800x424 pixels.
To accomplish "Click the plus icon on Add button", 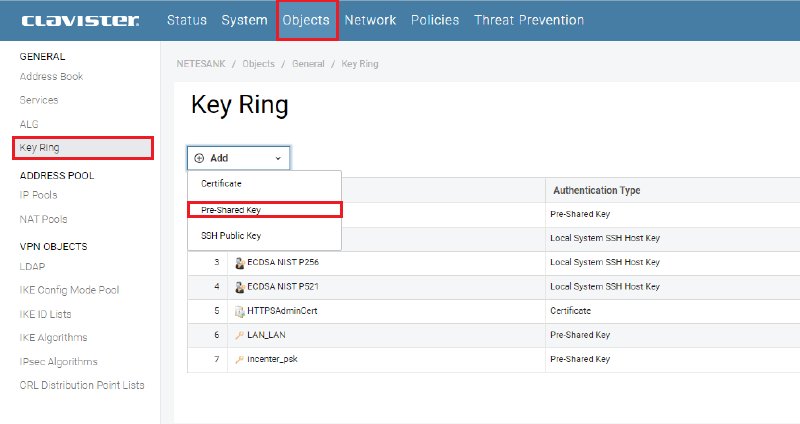I will [199, 158].
